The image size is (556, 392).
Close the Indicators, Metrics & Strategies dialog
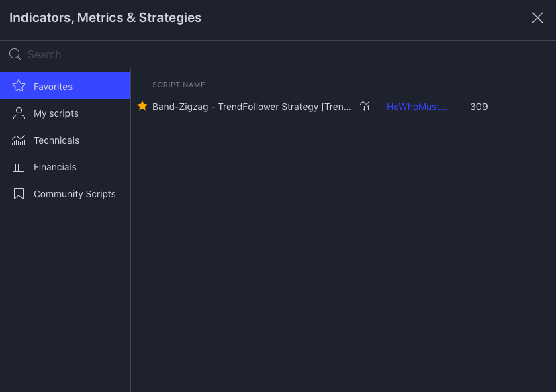[x=537, y=18]
